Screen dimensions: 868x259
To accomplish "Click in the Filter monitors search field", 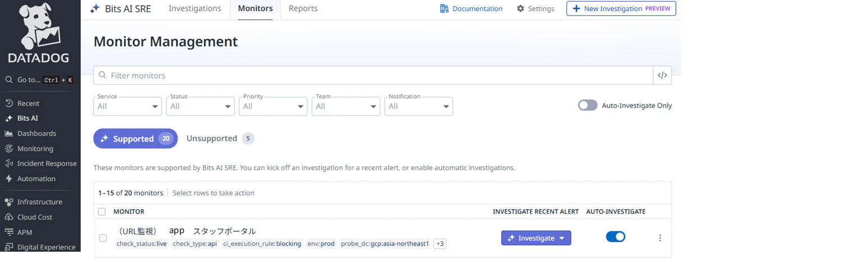I will coord(373,75).
